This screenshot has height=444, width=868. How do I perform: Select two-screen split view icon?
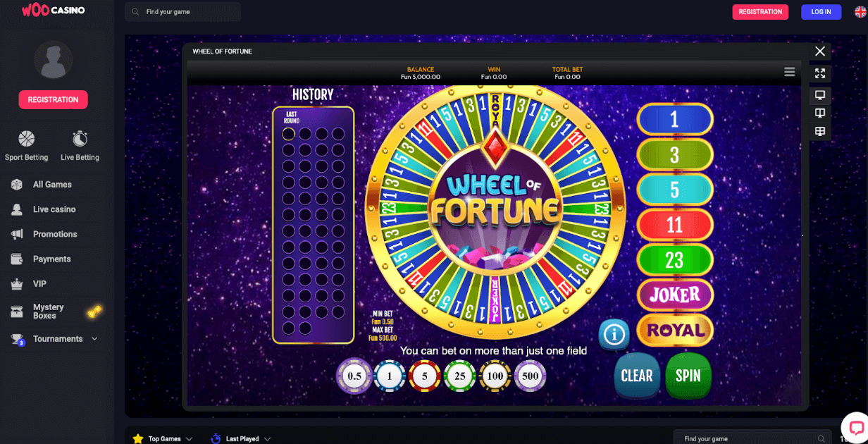tap(820, 113)
